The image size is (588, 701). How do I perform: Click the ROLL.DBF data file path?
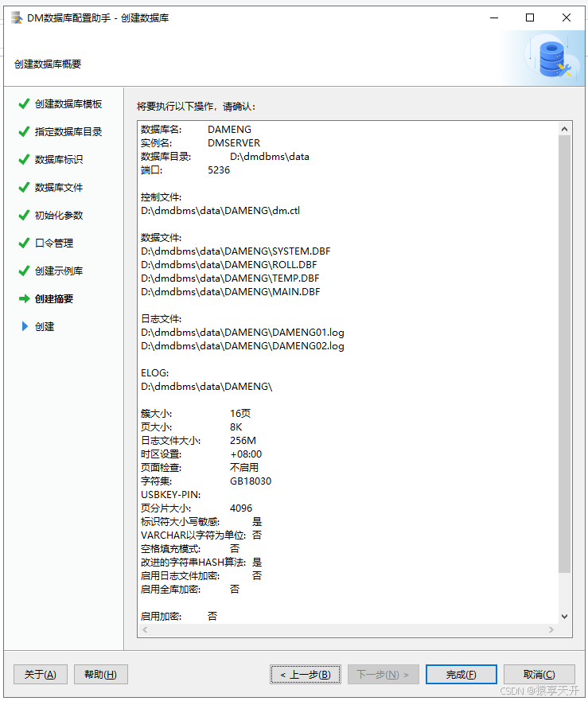click(229, 265)
